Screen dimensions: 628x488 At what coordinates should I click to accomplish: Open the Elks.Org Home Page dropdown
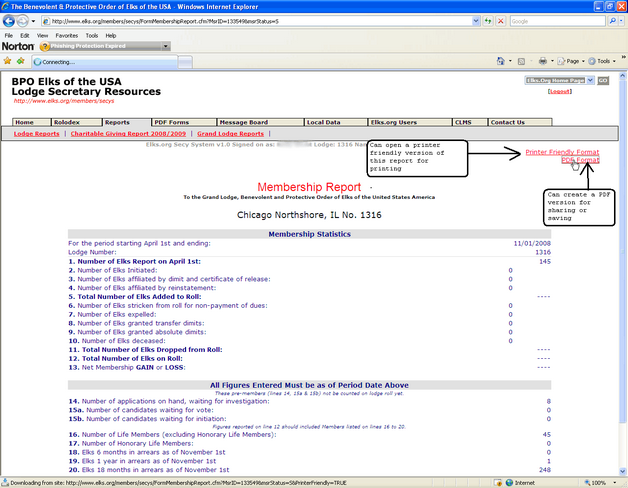click(590, 79)
